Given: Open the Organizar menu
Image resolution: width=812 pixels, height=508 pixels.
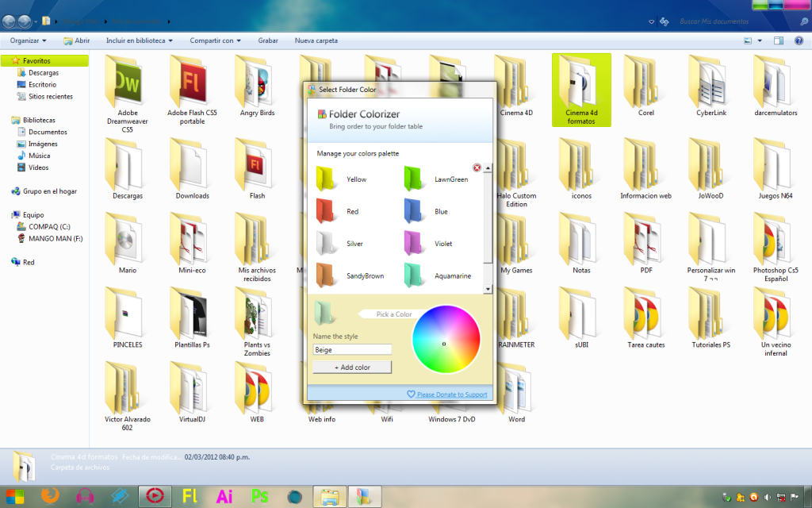Looking at the screenshot, I should 28,40.
